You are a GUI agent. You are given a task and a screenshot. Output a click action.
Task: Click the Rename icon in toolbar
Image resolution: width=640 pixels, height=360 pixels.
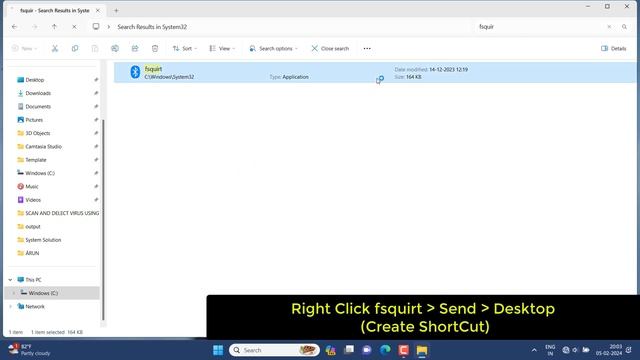pos(115,49)
